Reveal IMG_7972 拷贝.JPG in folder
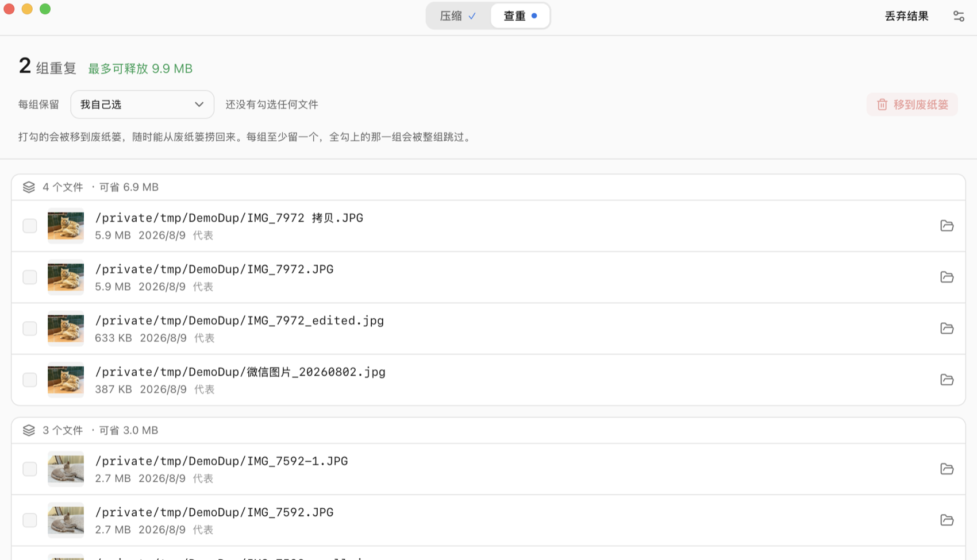The image size is (977, 560). (x=947, y=226)
